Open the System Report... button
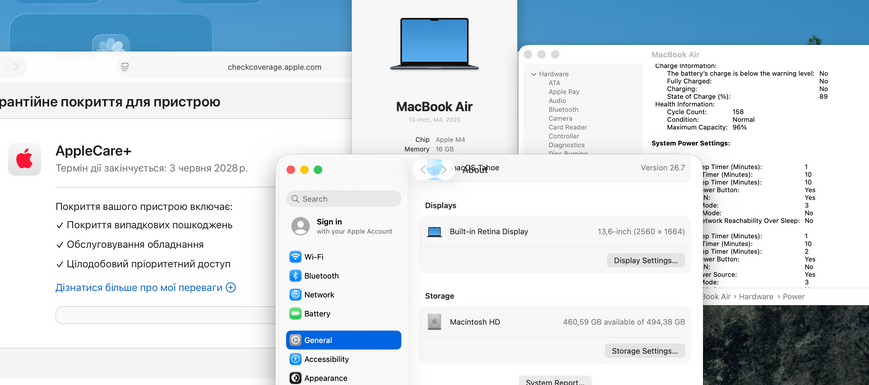The image size is (869, 385). point(555,381)
